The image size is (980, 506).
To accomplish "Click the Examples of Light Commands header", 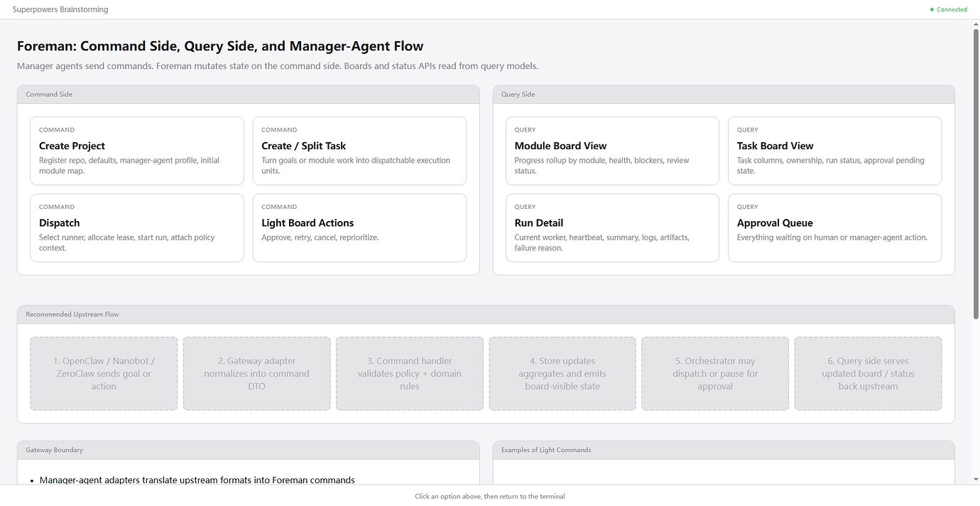I will [x=724, y=450].
